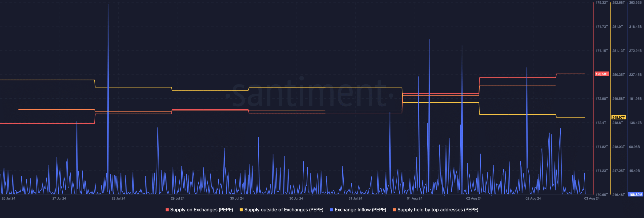This screenshot has width=644, height=218.
Task: Click the 174.15T axis value
Action: 602,51
